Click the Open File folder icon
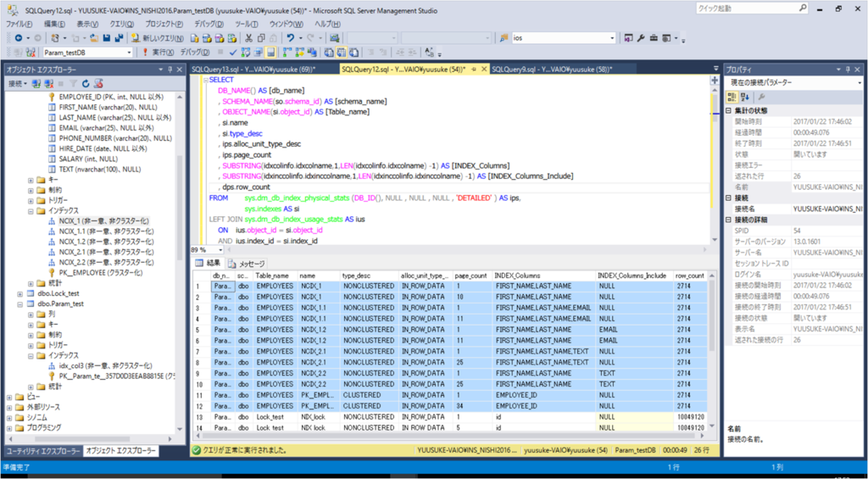Screen dimensions: 868x479 point(94,37)
